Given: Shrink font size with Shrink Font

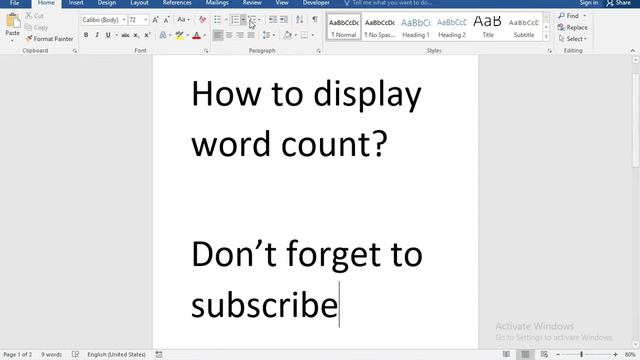Looking at the screenshot, I should coord(167,20).
